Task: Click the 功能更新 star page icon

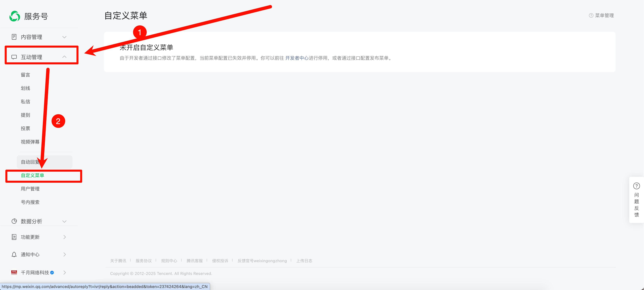Action: pos(14,237)
